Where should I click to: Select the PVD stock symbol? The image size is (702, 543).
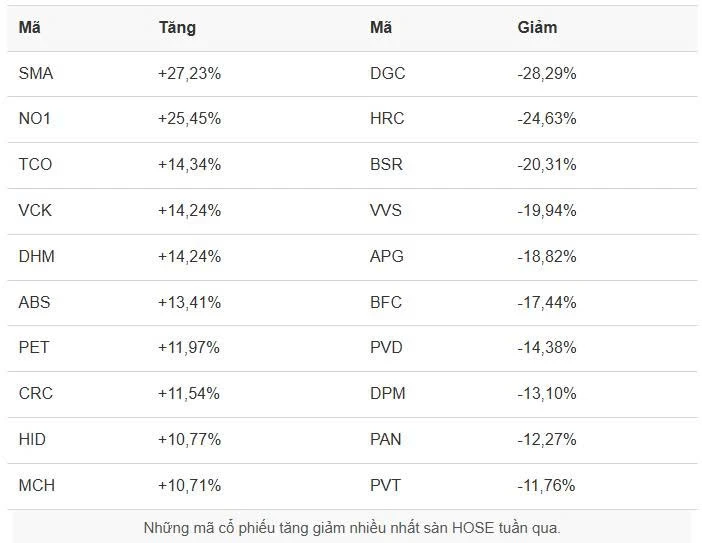point(387,348)
